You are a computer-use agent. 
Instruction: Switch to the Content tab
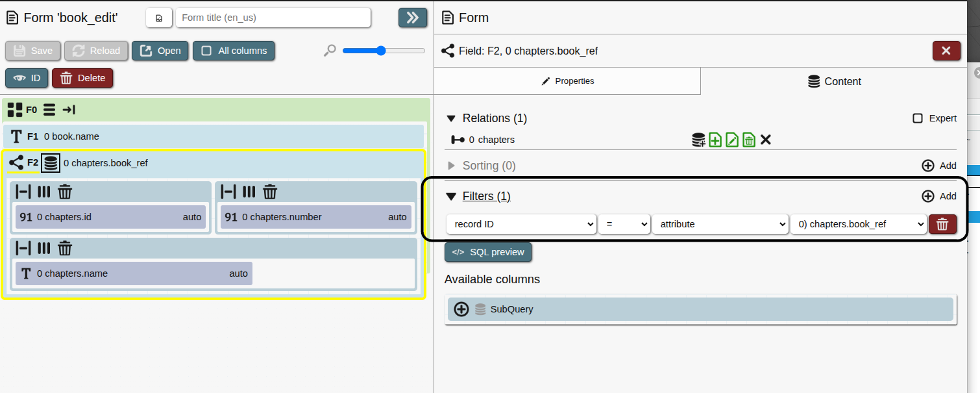pos(834,81)
